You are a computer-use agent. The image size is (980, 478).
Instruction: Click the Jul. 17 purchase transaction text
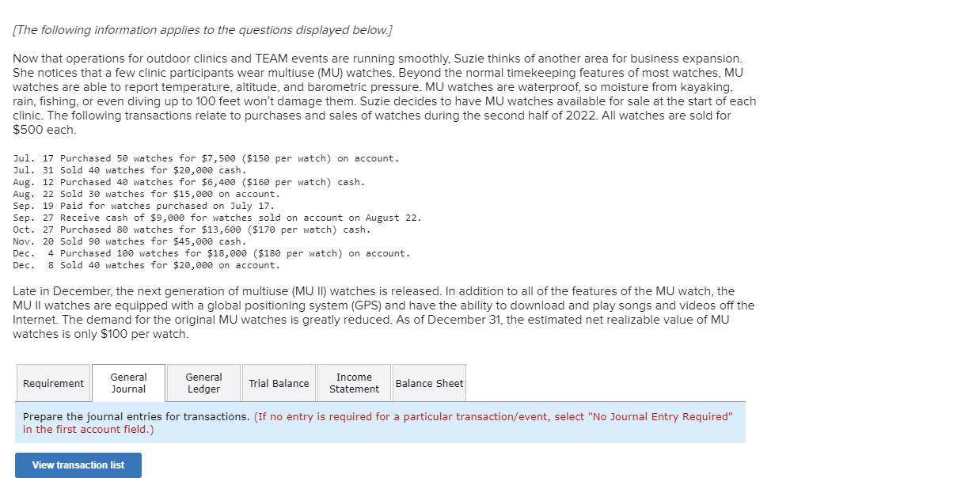pyautogui.click(x=204, y=158)
